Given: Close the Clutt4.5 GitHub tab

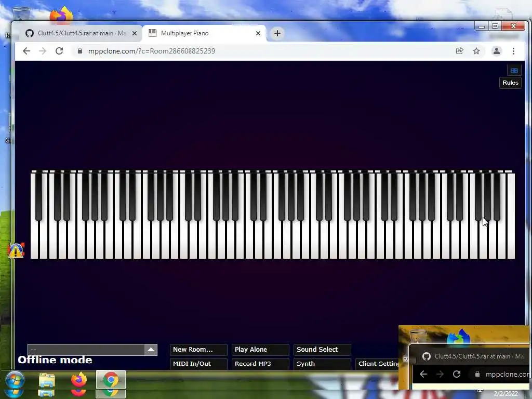Looking at the screenshot, I should (x=135, y=33).
